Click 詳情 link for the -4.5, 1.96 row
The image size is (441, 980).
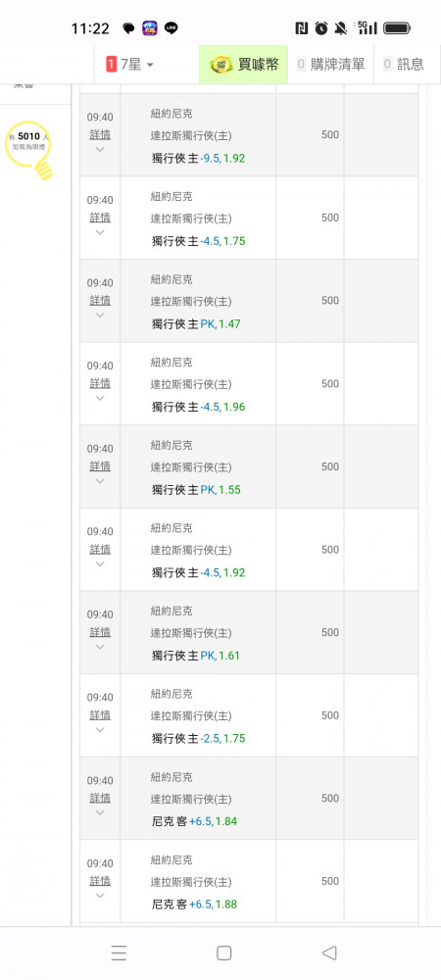pos(100,383)
